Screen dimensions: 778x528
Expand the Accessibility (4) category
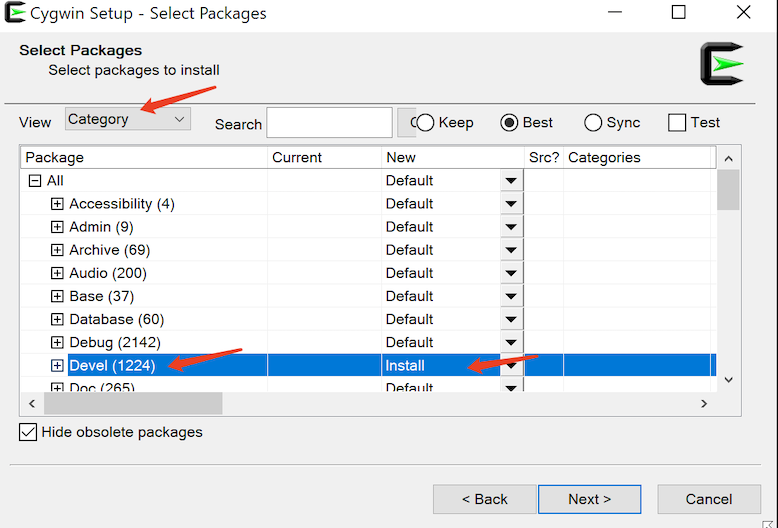(x=57, y=204)
